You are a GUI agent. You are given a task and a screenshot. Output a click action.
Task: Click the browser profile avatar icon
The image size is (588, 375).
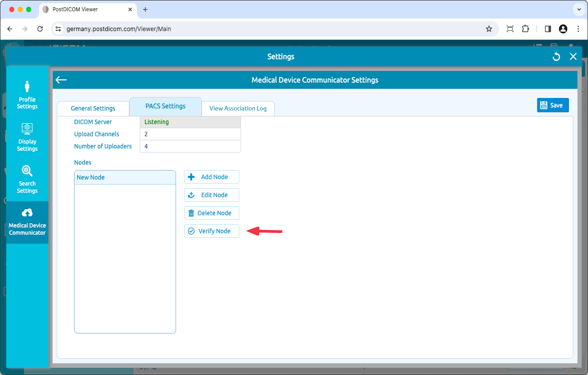point(563,29)
